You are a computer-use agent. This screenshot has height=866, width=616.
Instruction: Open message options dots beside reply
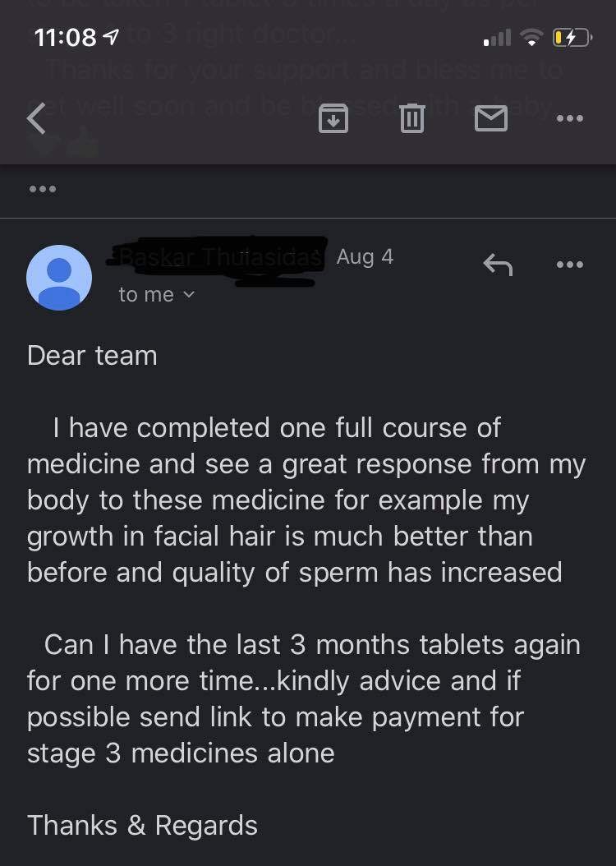click(x=570, y=265)
